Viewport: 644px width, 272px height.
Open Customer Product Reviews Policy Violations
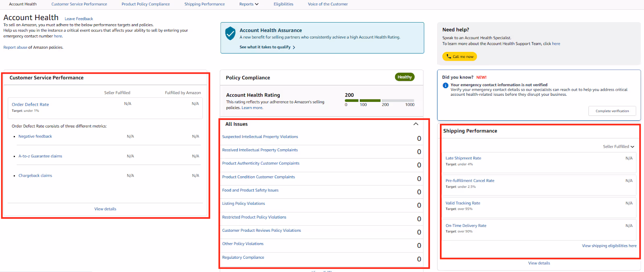[x=262, y=231]
